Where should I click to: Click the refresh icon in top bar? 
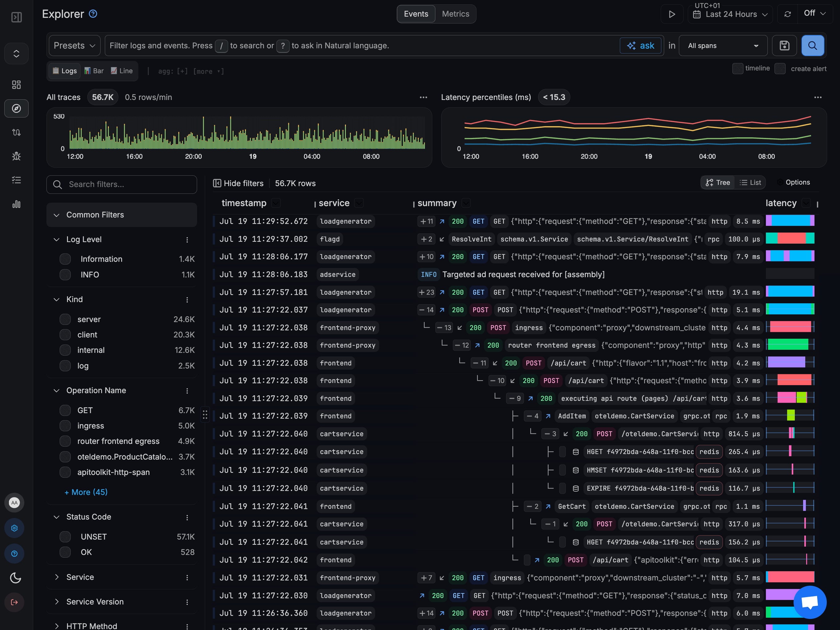coord(788,14)
